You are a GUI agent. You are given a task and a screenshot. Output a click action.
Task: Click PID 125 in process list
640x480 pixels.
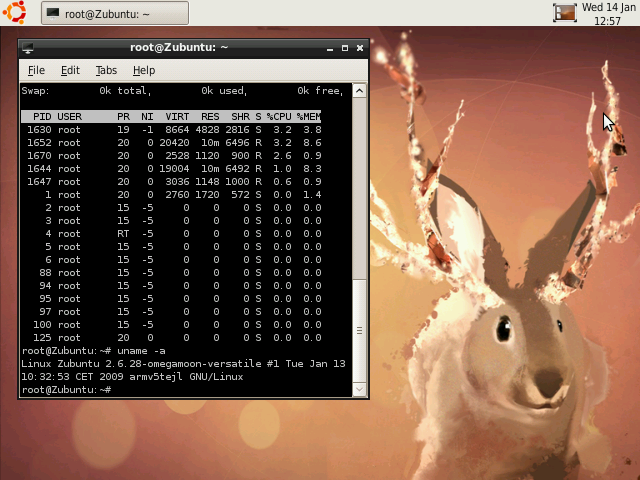42,338
